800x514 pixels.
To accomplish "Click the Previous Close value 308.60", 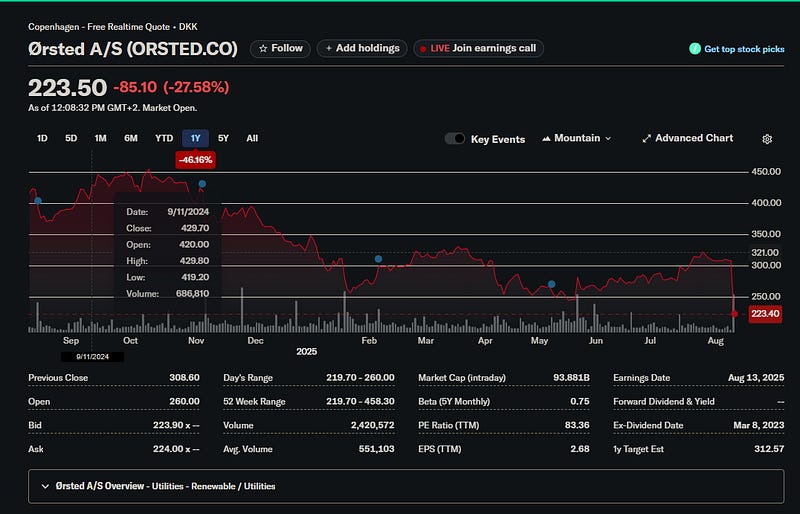I will (184, 378).
